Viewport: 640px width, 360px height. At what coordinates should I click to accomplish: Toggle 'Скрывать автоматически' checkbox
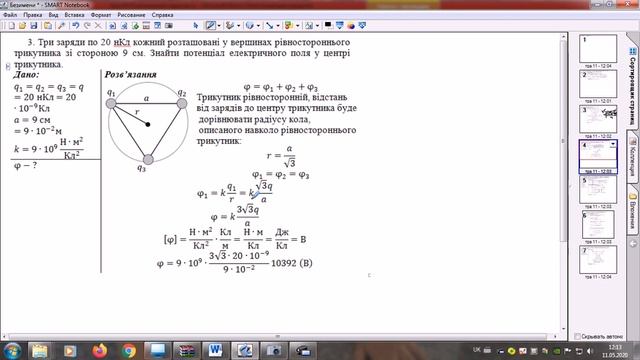(x=577, y=336)
